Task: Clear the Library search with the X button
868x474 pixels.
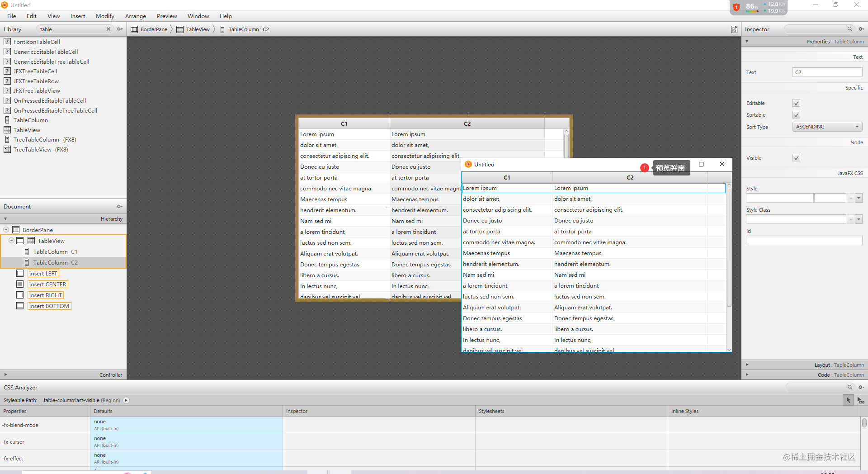Action: click(x=108, y=29)
